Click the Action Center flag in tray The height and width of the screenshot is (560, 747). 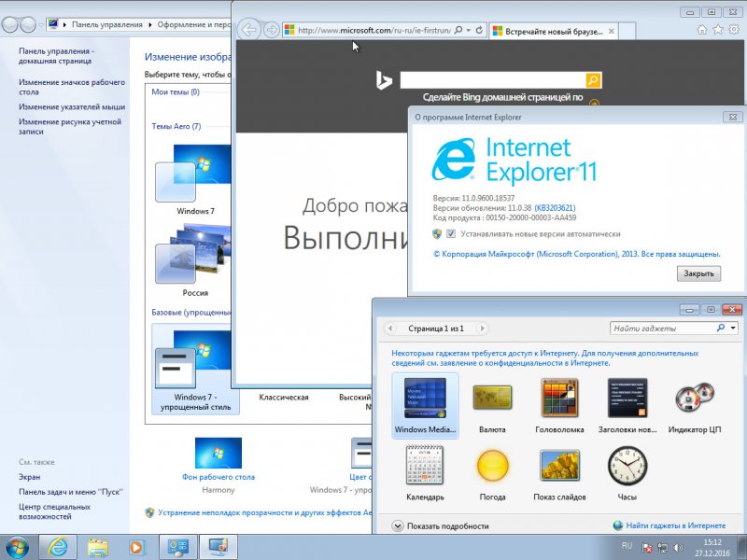click(x=646, y=548)
